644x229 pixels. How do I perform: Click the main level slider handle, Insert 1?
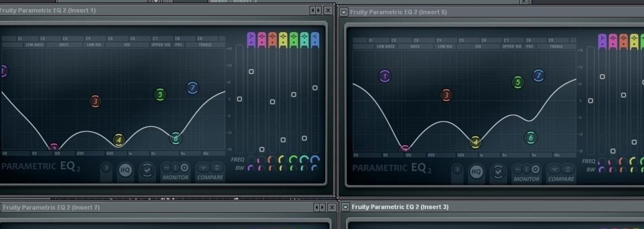click(x=239, y=99)
